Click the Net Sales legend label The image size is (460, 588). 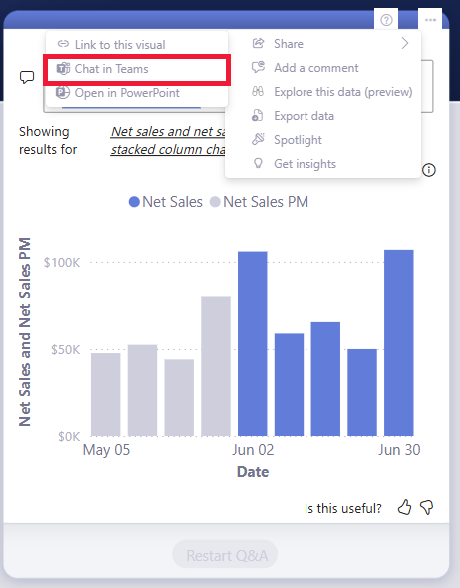pos(172,202)
